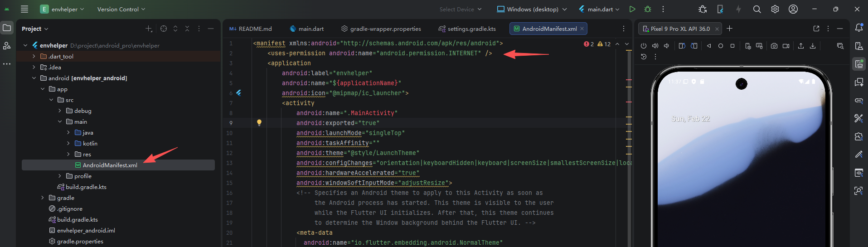Screen dimensions: 868x247
Task: Lower emulator volume
Action: (x=666, y=46)
